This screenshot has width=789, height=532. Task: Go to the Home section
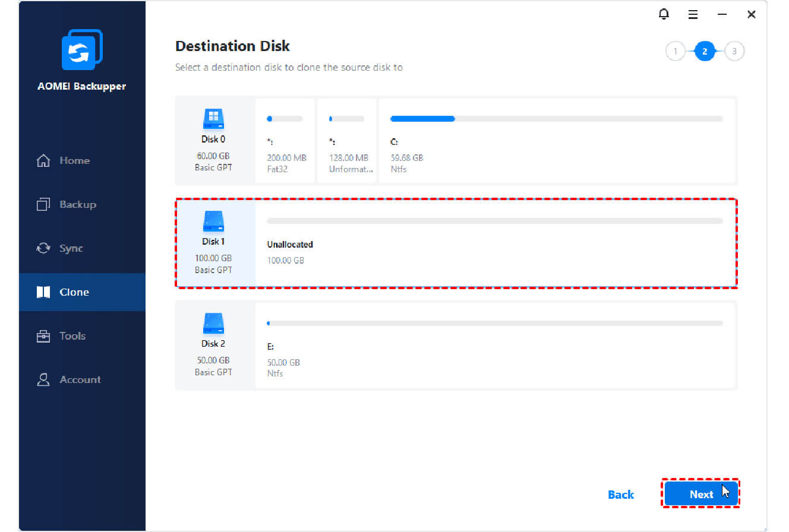pos(82,160)
